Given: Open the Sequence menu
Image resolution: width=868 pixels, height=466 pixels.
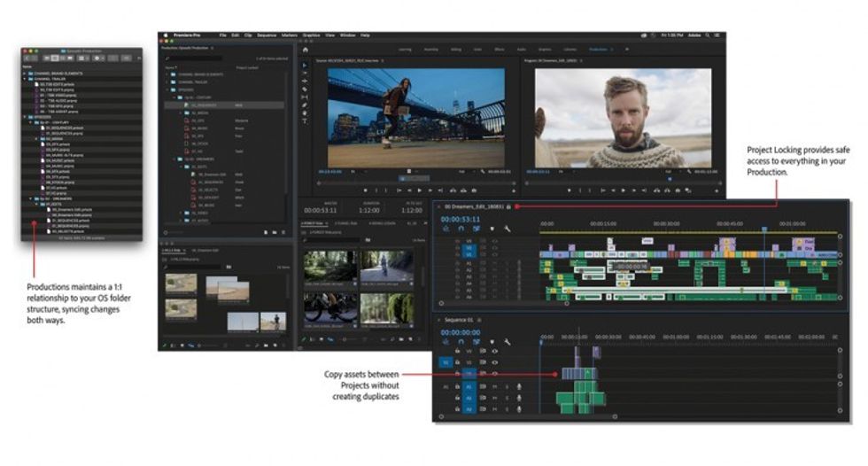Looking at the screenshot, I should [x=267, y=35].
